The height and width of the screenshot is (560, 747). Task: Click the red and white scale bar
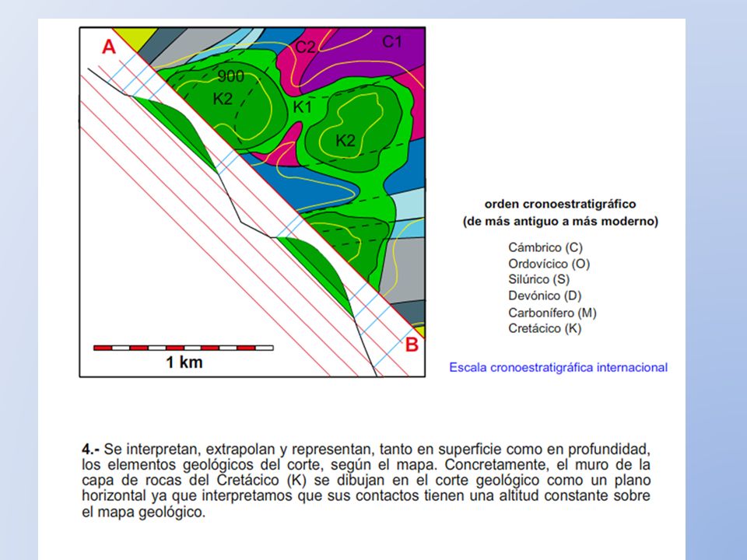184,348
